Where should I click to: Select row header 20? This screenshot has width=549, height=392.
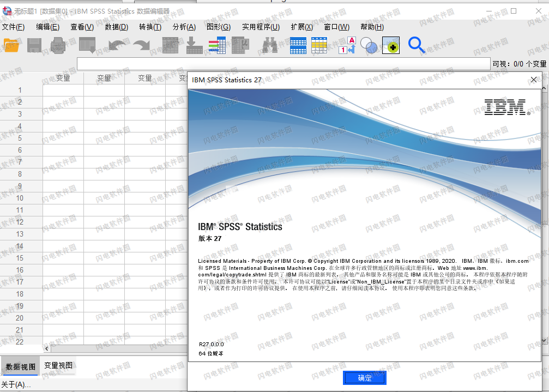click(20, 318)
